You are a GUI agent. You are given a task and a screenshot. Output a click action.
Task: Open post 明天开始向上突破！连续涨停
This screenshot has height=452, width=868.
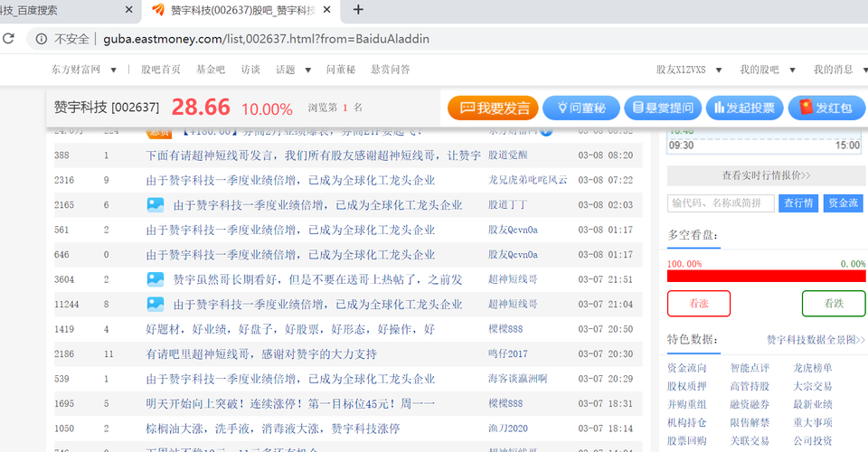[x=290, y=404]
